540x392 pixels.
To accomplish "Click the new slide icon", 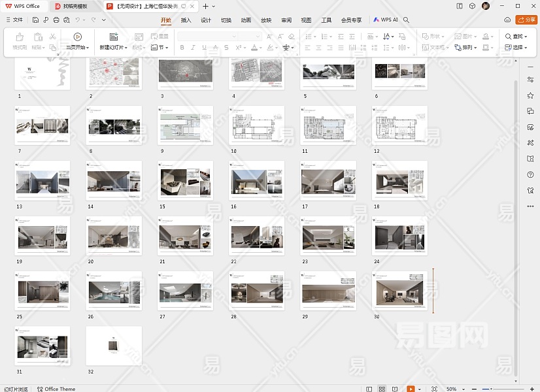I will tap(113, 37).
